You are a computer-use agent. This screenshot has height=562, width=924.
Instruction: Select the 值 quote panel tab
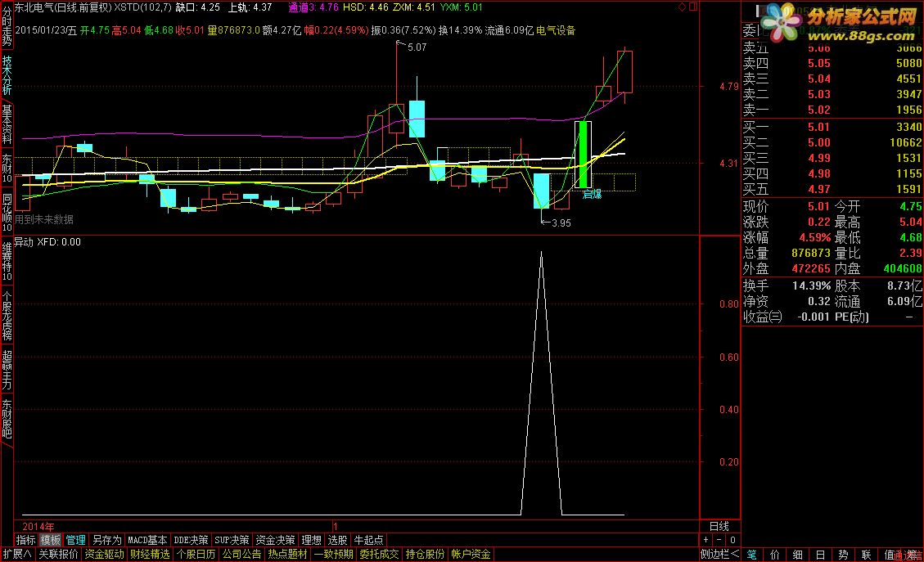pos(890,555)
